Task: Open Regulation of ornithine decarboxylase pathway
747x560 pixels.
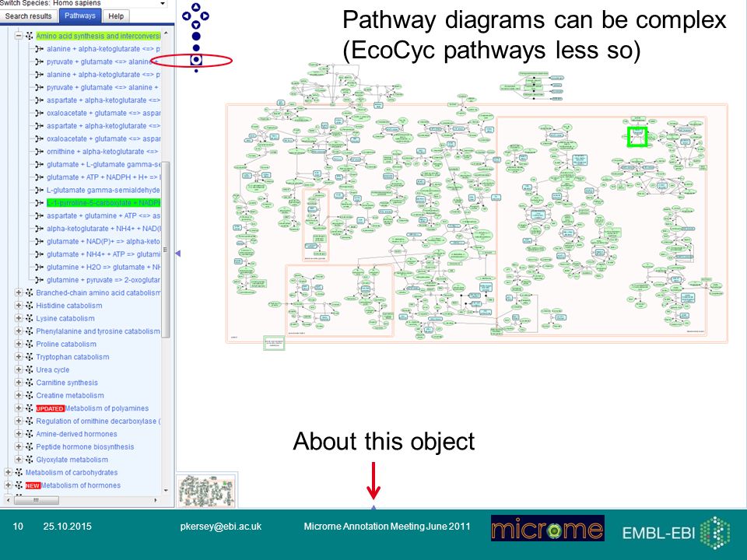Action: [98, 421]
